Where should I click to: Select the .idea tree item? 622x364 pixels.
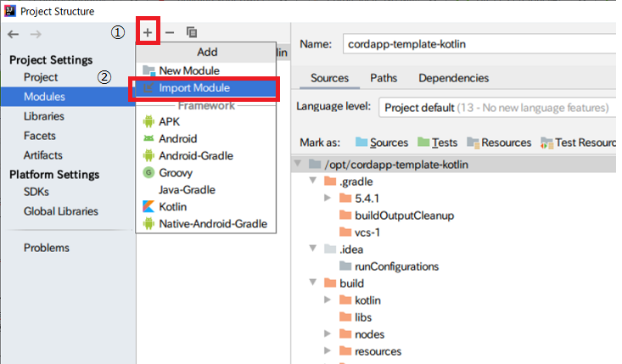(351, 249)
